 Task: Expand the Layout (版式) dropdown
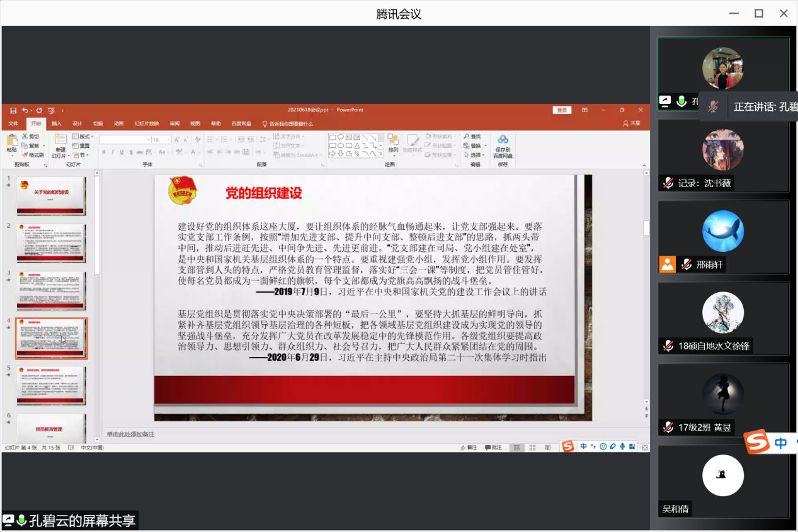click(83, 137)
